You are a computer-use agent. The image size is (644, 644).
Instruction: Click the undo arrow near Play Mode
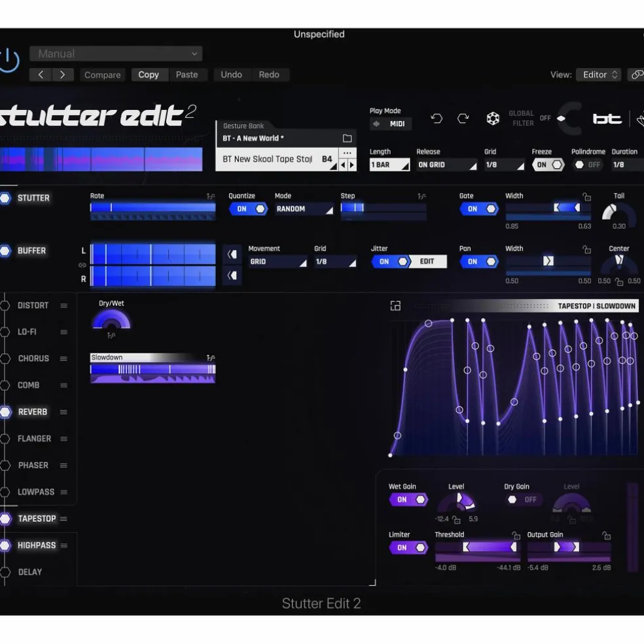coord(437,118)
